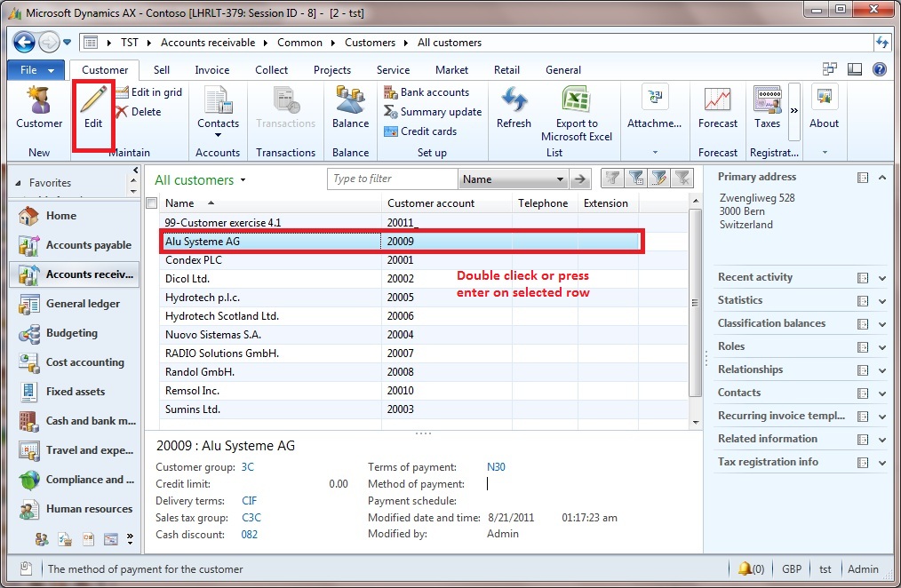Screen dimensions: 901x588
Task: Open the All customers view dropdown
Action: (243, 180)
